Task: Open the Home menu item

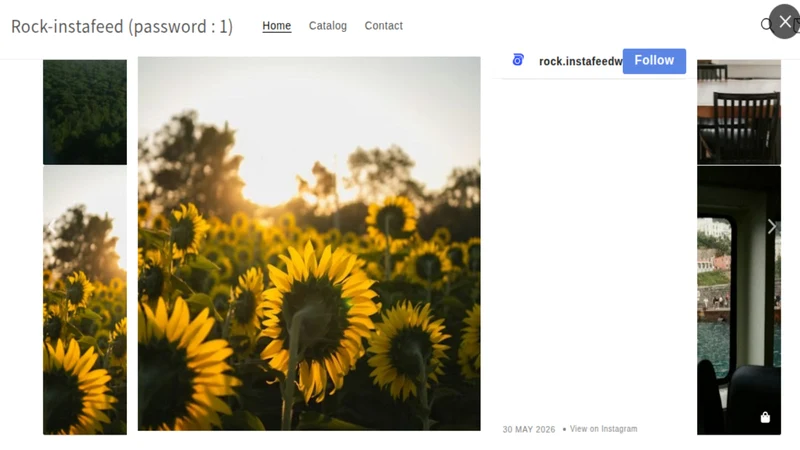Action: (277, 26)
